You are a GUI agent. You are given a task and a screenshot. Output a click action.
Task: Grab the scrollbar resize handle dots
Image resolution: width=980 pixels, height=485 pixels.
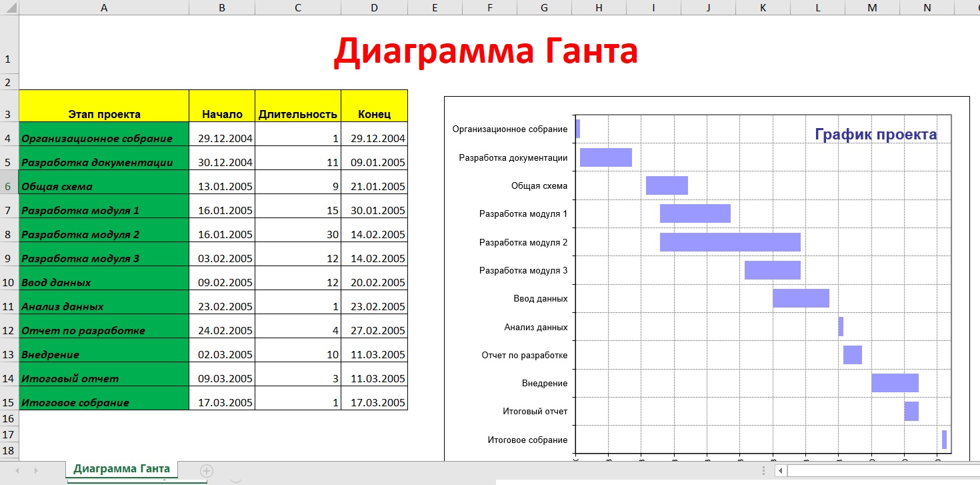click(x=764, y=471)
